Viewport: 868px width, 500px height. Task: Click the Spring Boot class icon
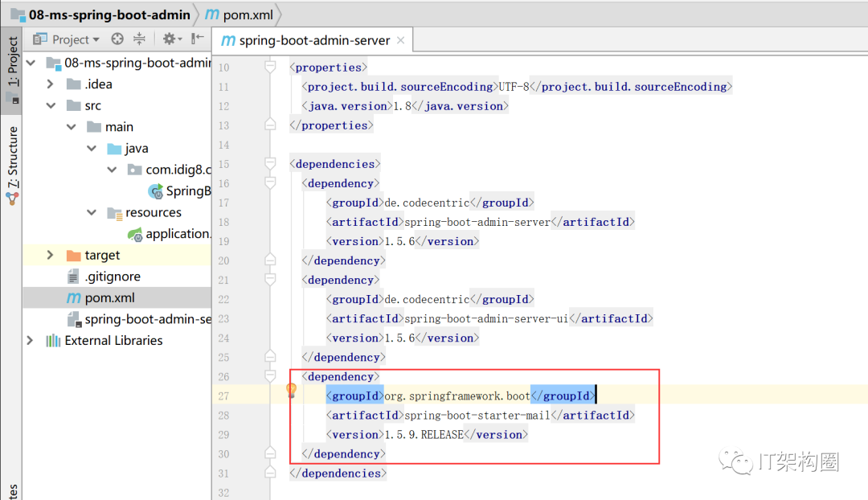coord(156,191)
